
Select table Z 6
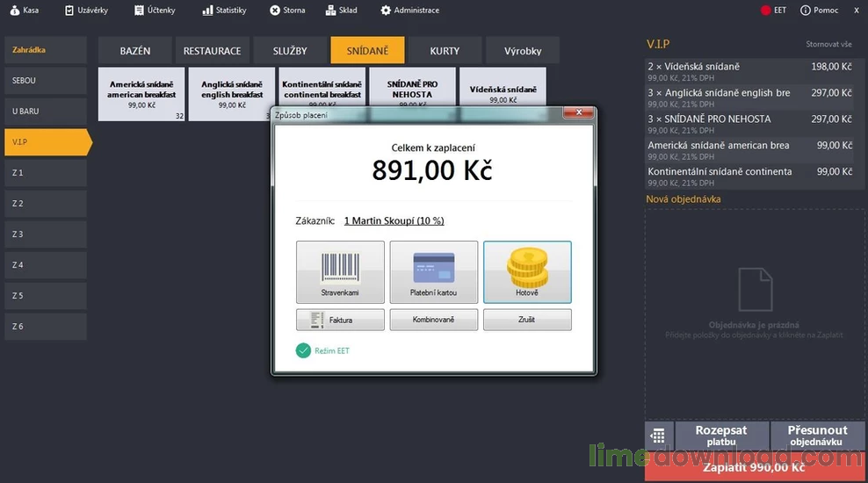46,327
